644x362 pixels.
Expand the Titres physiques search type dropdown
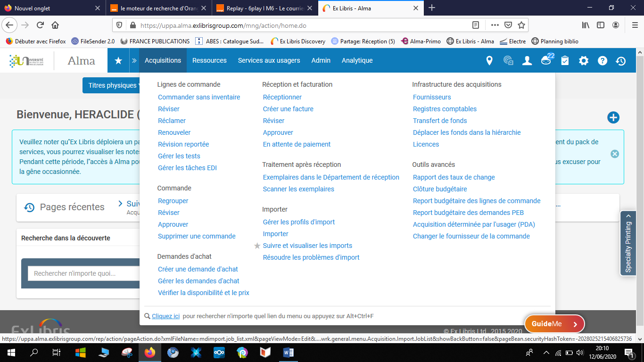coord(112,85)
